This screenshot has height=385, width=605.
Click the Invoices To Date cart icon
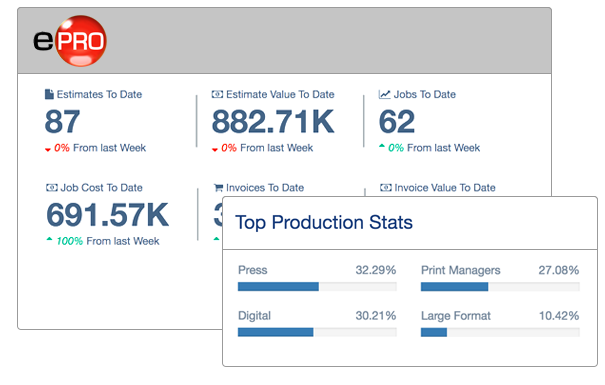coord(218,188)
